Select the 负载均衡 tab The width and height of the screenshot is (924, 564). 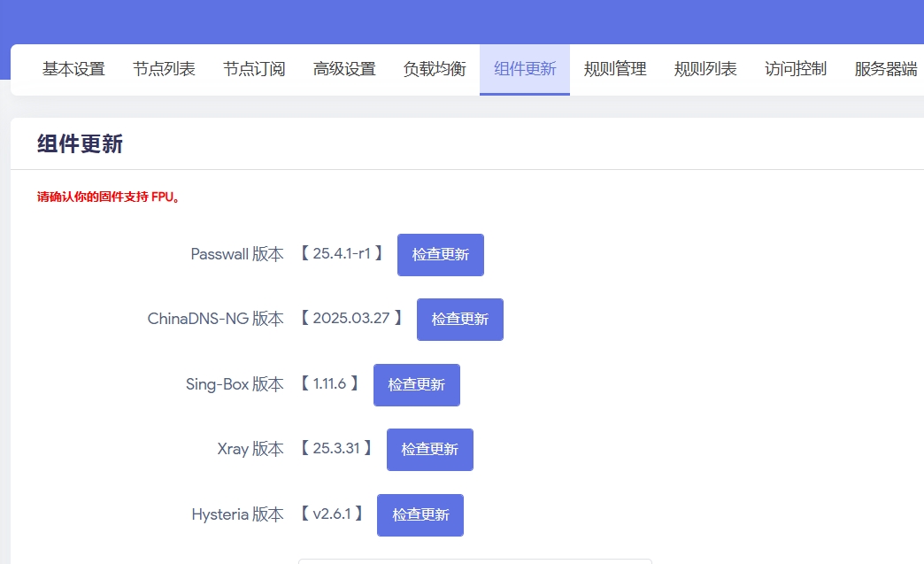(x=435, y=69)
